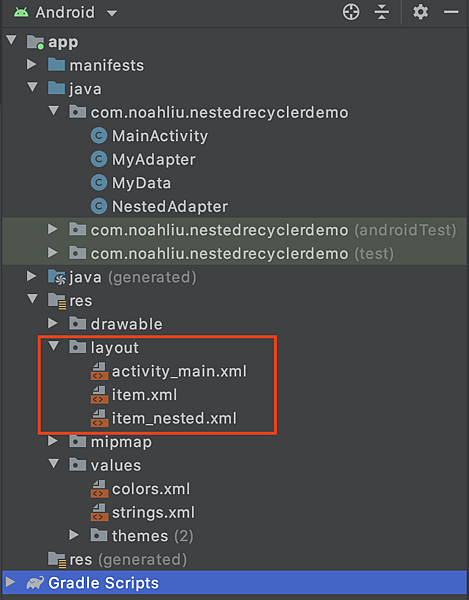
Task: Open the gear options menu
Action: (420, 12)
